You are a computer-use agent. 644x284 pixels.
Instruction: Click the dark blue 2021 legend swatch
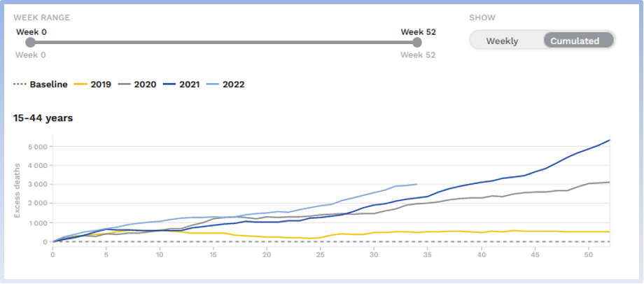(x=169, y=85)
